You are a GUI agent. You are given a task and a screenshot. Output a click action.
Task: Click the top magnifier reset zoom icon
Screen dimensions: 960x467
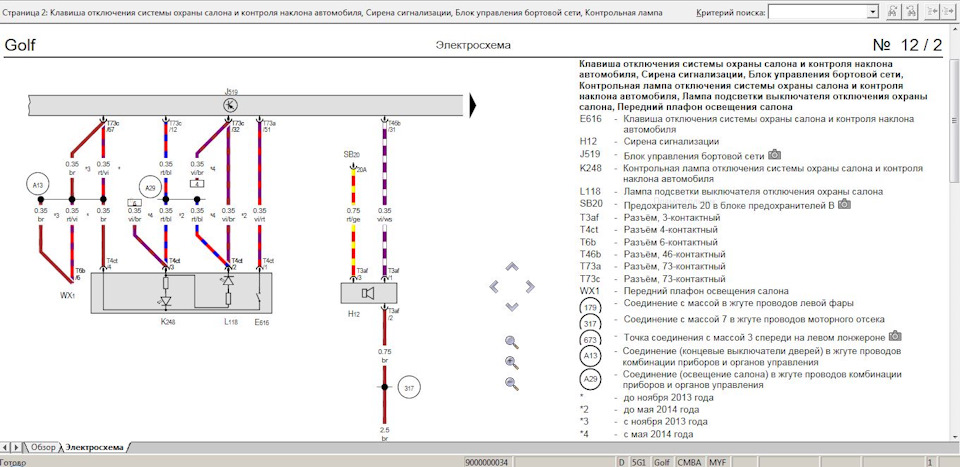pos(512,343)
